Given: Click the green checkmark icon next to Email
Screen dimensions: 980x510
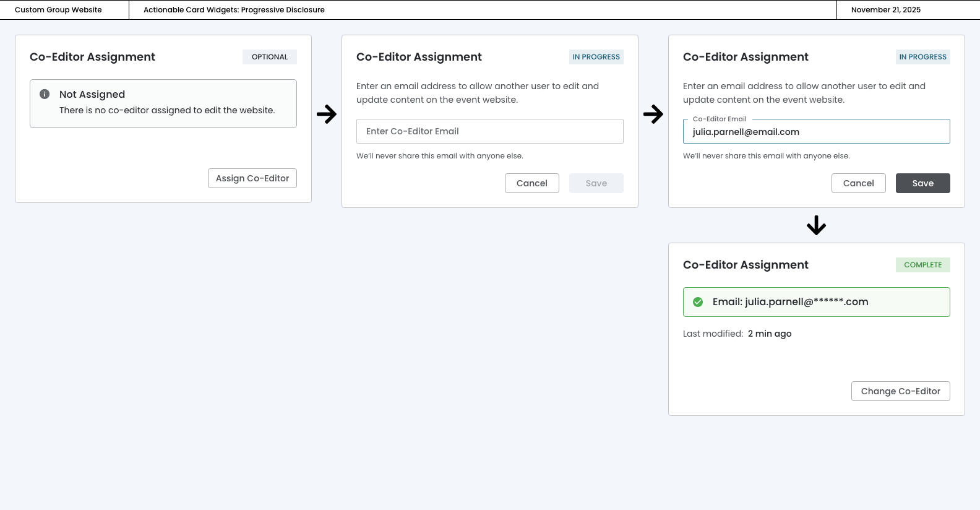Looking at the screenshot, I should pos(698,302).
